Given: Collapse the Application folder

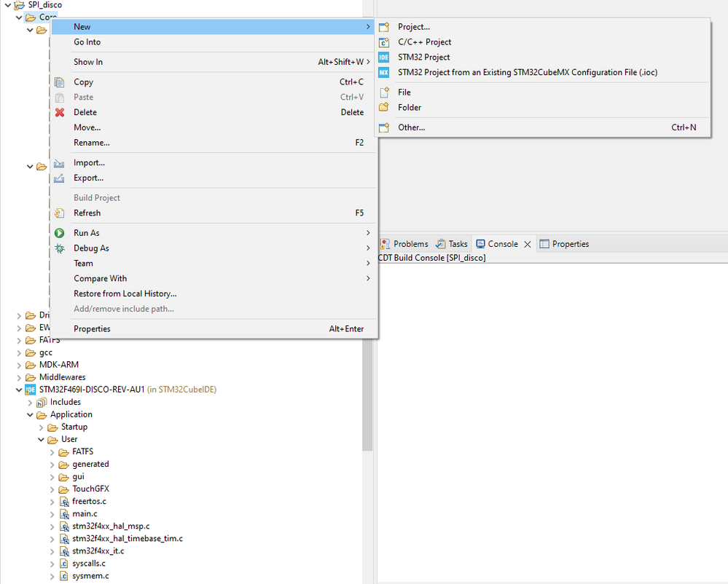Looking at the screenshot, I should [30, 414].
